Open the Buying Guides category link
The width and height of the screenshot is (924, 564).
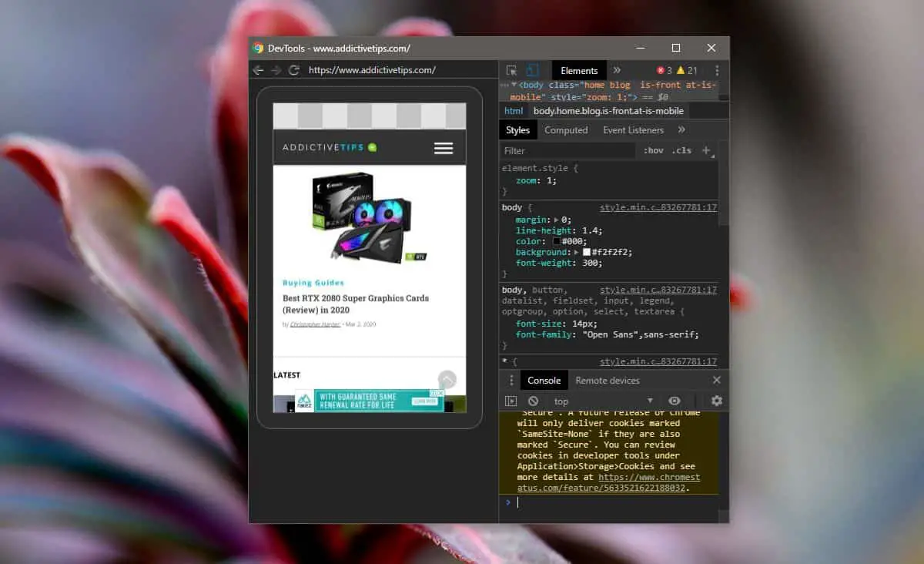313,283
